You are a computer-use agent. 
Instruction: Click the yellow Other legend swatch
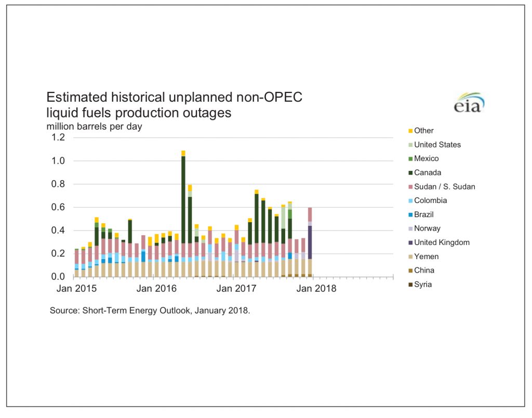click(410, 131)
